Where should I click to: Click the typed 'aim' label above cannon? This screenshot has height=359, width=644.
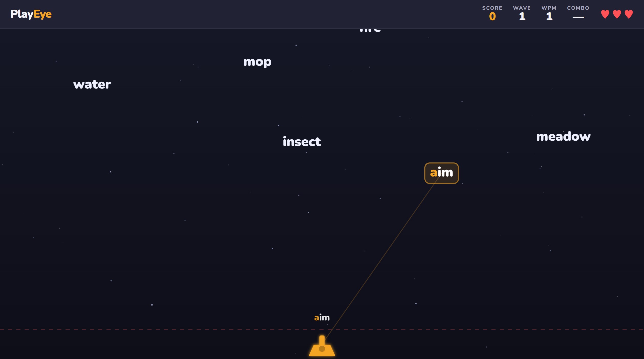click(x=322, y=317)
